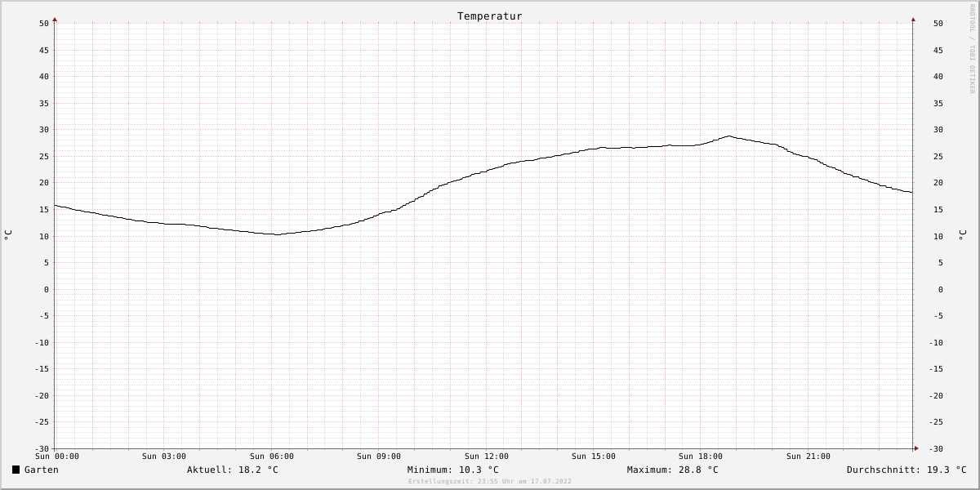Click the Sun 09:00 time axis label
The width and height of the screenshot is (980, 490).
[x=379, y=457]
